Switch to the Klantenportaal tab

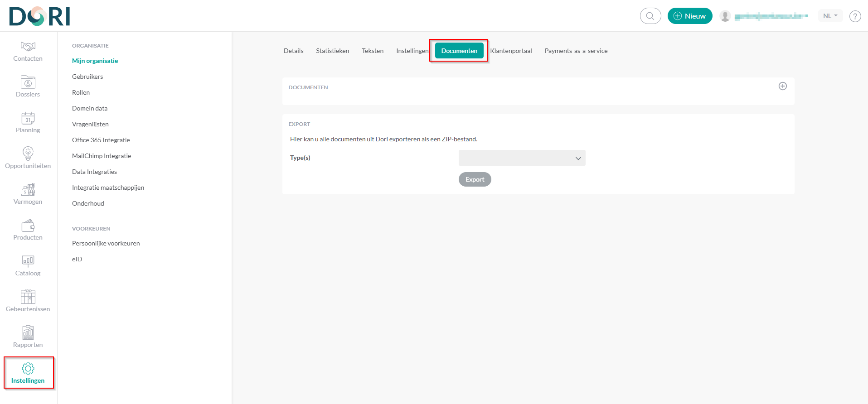(x=511, y=51)
